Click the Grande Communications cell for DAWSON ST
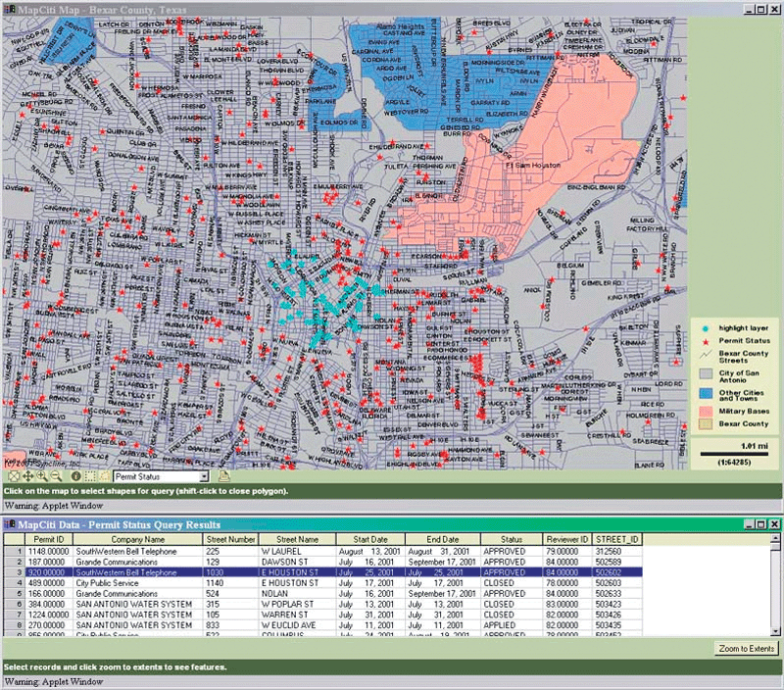Viewport: 784px width, 690px height. (x=138, y=562)
